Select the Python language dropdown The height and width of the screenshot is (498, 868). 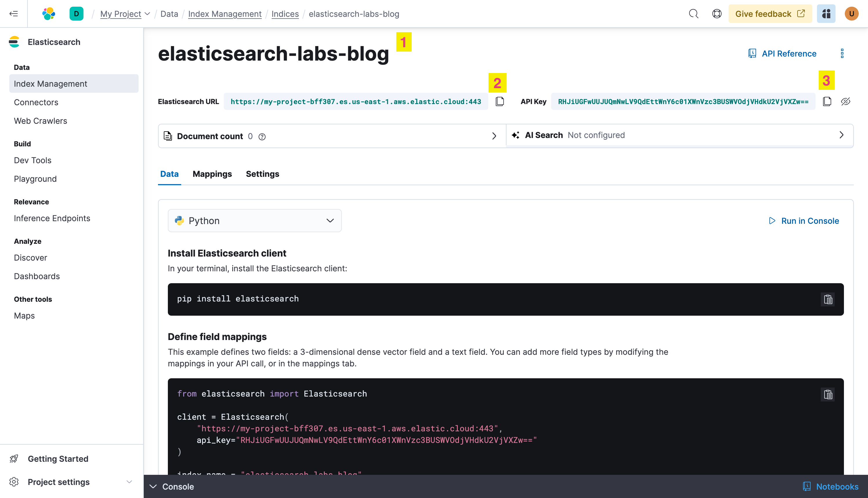coord(255,221)
